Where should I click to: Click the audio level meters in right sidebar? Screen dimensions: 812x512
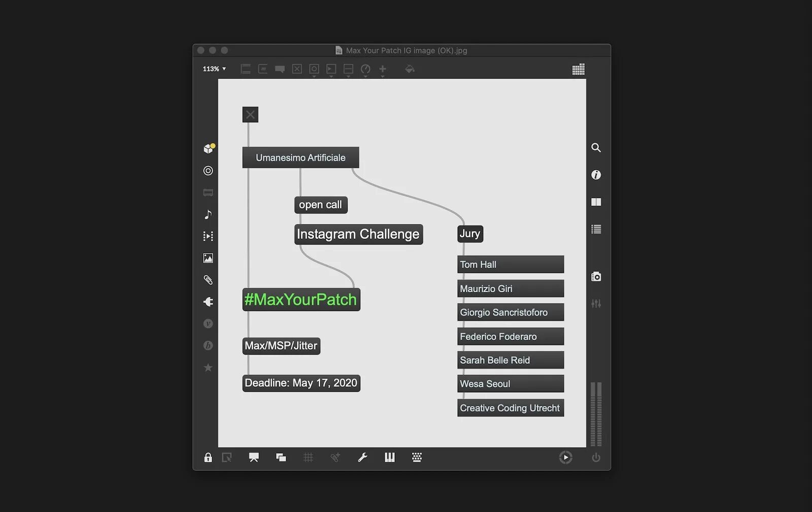596,414
